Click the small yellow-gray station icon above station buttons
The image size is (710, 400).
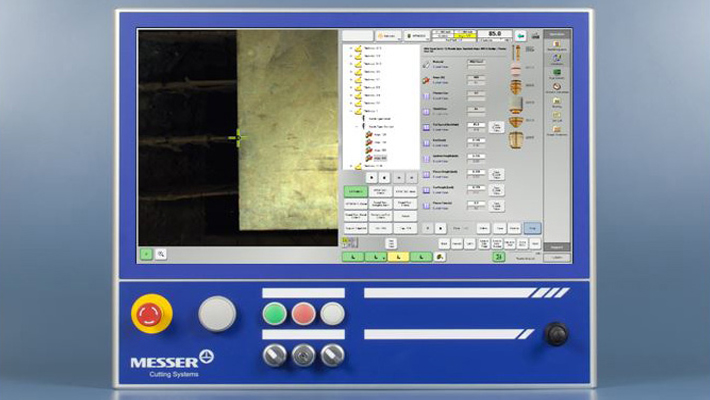(x=350, y=242)
